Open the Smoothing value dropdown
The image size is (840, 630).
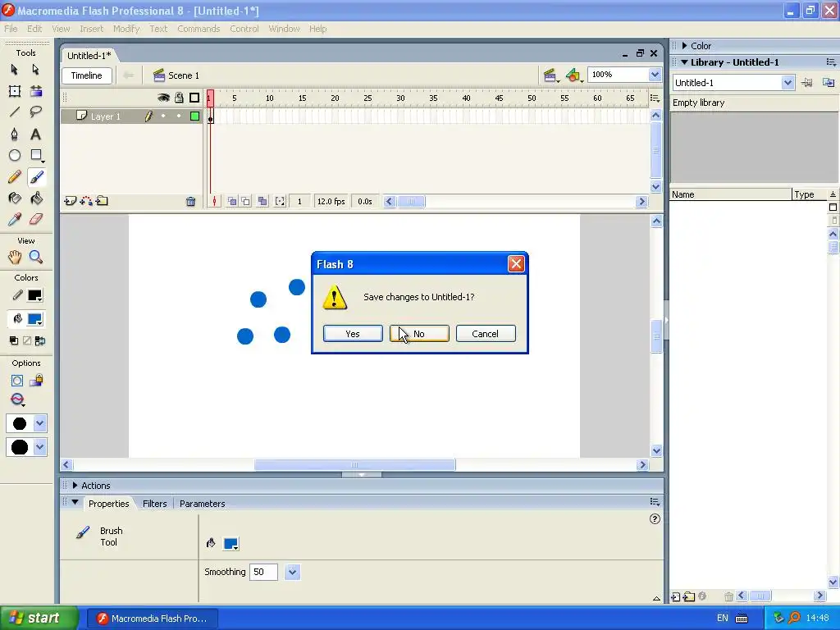pos(292,572)
